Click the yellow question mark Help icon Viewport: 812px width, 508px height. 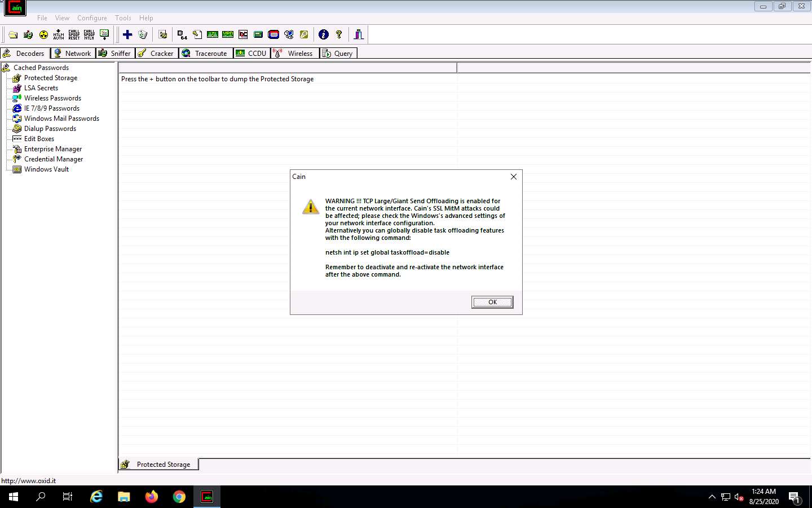(x=339, y=34)
